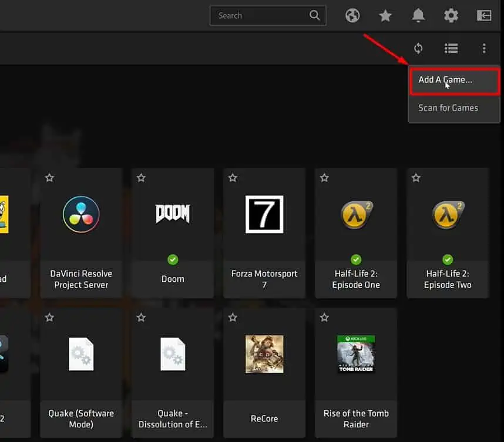Click the Half-Life 2: Episode Two icon
This screenshot has width=504, height=442.
click(x=448, y=215)
